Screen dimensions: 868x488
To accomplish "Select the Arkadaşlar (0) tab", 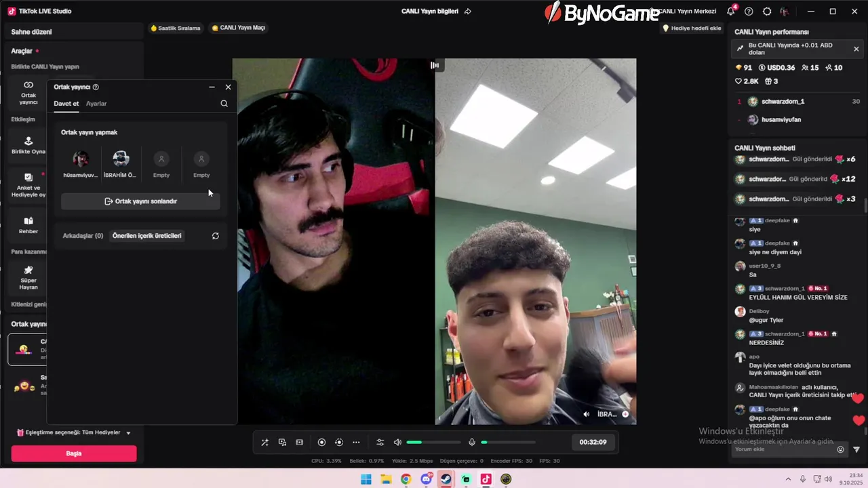I will coord(83,236).
